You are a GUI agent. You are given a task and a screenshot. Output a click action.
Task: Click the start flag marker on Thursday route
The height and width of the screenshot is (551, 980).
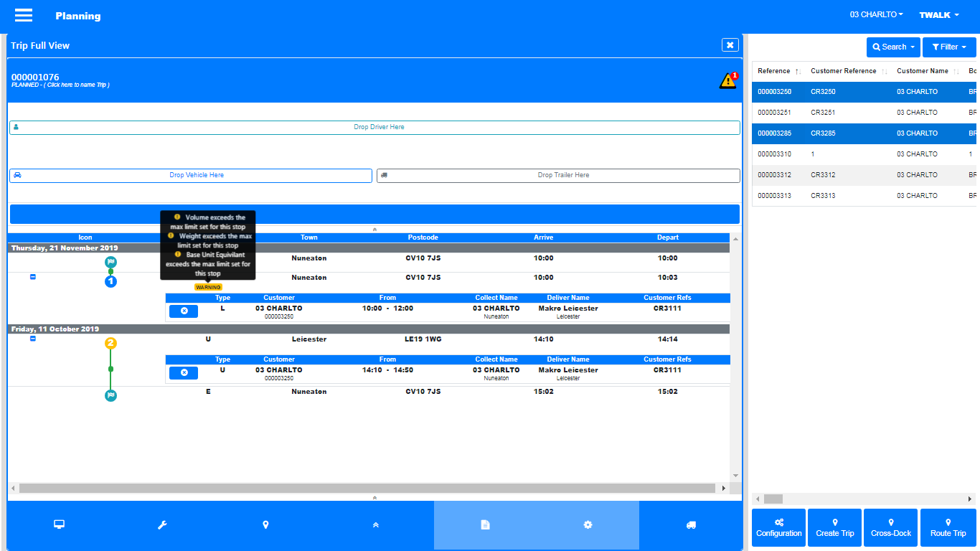click(x=110, y=262)
